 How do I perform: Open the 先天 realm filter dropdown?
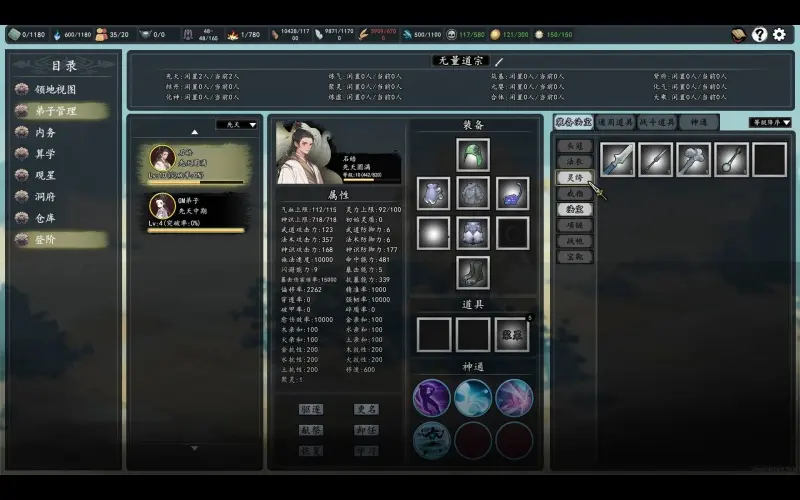[x=237, y=125]
